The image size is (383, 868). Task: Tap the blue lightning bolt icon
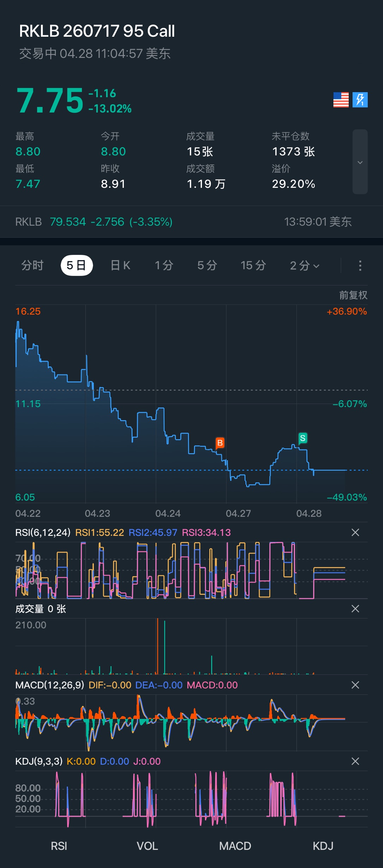(x=360, y=100)
